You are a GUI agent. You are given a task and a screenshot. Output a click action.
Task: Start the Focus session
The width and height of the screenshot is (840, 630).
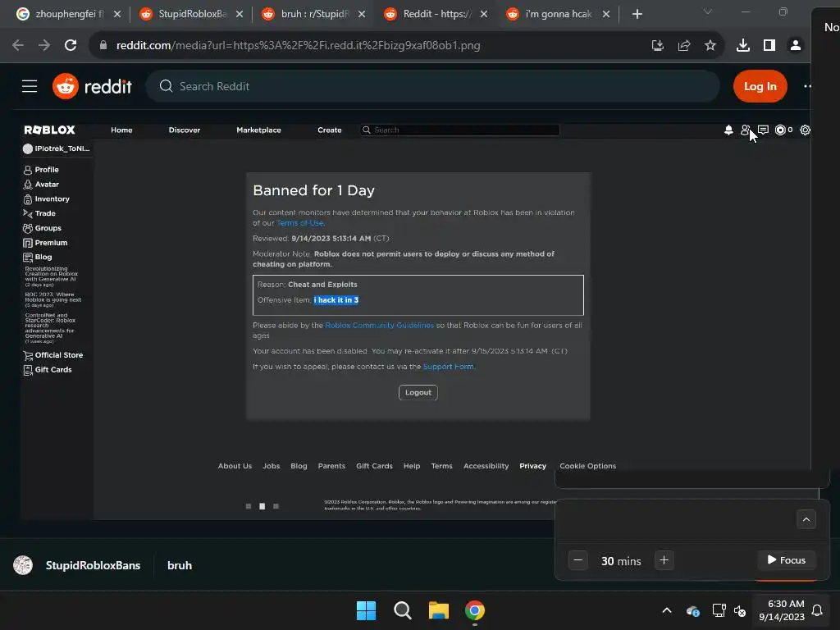[x=786, y=559]
